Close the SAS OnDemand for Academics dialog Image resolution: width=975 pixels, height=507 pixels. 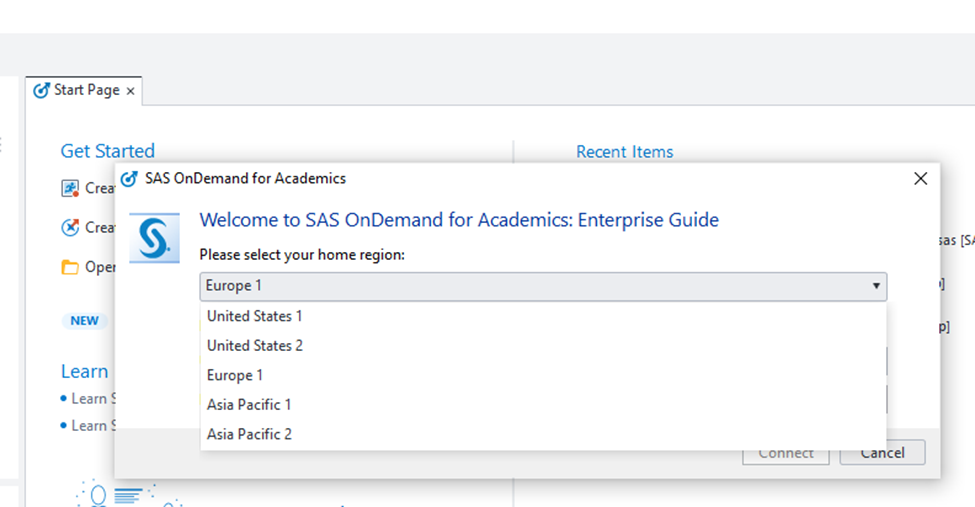coord(921,178)
